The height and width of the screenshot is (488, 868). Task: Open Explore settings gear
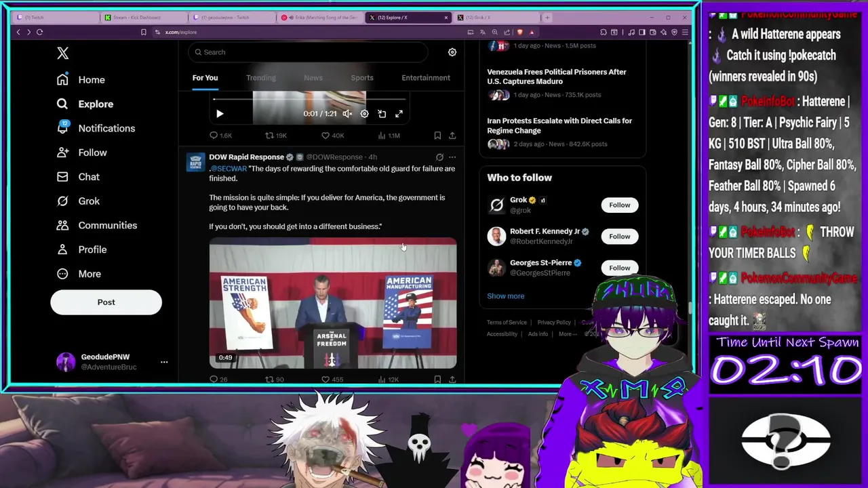click(x=452, y=52)
